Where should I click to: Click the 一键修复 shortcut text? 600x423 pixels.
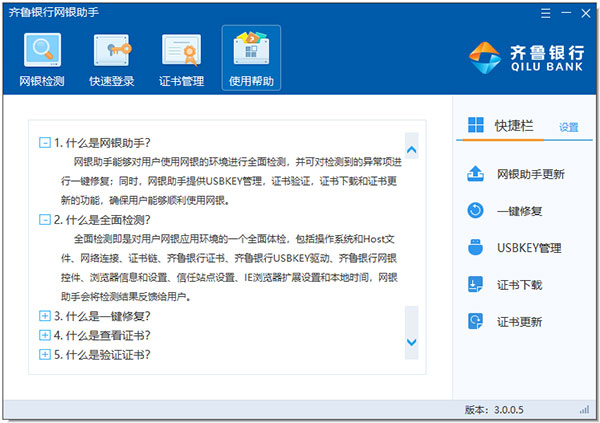519,211
